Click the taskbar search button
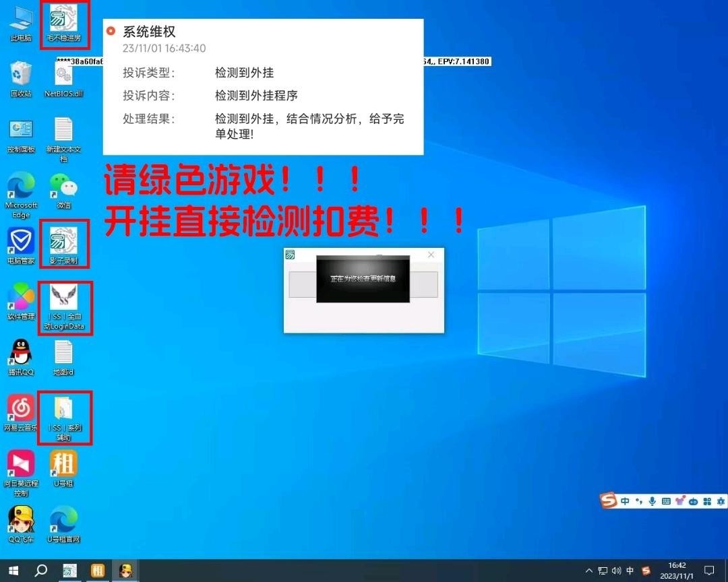Viewport: 728px width, 582px height. pyautogui.click(x=41, y=571)
